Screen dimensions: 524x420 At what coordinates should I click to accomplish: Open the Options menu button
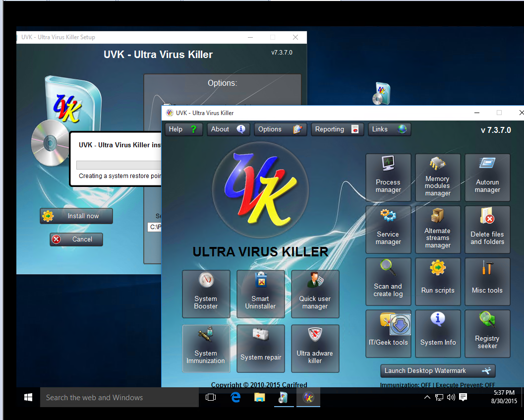click(x=281, y=129)
